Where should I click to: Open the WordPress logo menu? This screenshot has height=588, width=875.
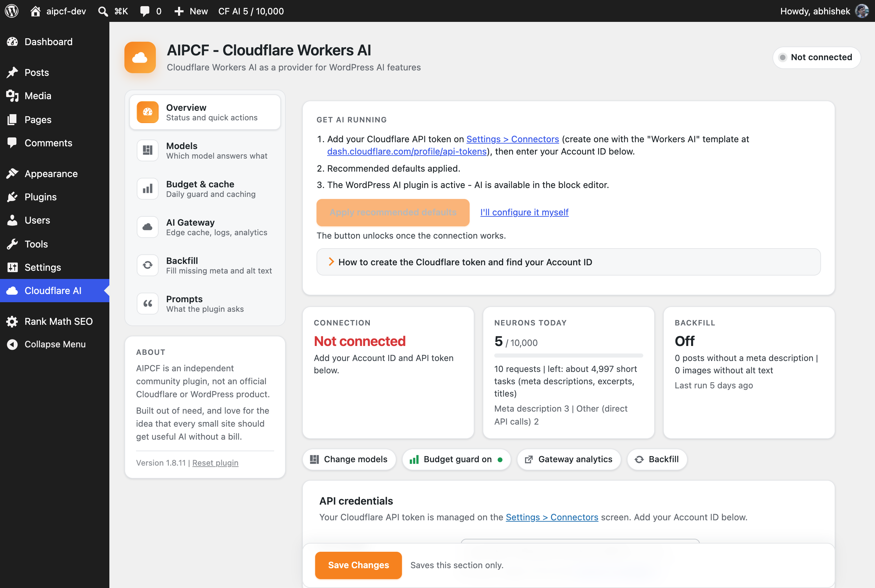(12, 11)
